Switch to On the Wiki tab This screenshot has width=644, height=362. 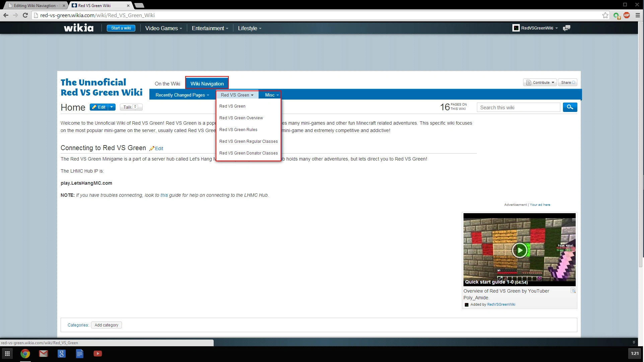pyautogui.click(x=167, y=84)
